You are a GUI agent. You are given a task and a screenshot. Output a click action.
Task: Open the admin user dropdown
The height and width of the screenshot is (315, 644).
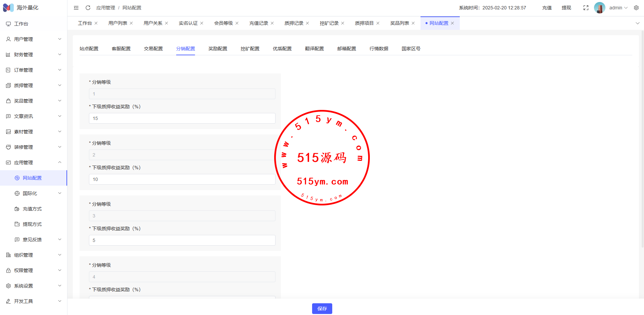(x=618, y=8)
